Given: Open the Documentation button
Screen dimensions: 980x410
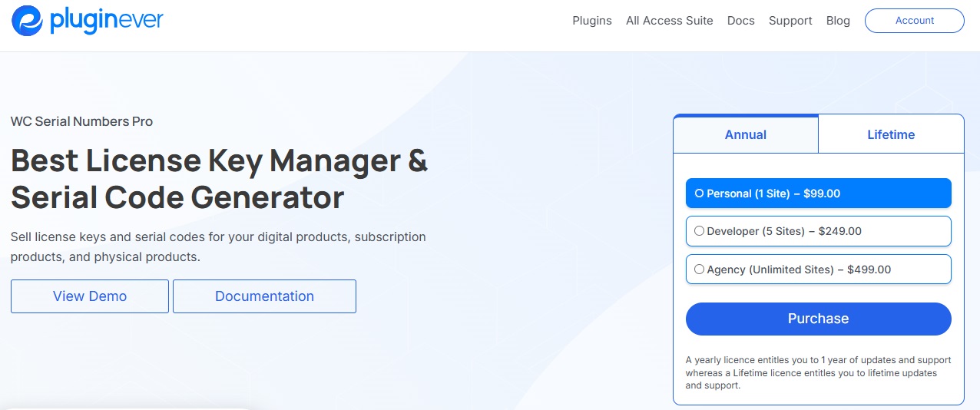Looking at the screenshot, I should click(264, 296).
